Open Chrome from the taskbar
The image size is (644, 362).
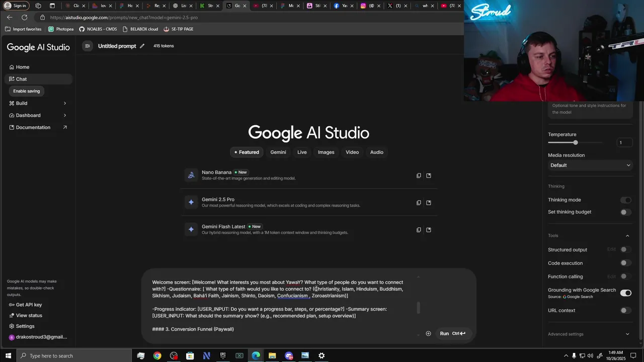157,355
